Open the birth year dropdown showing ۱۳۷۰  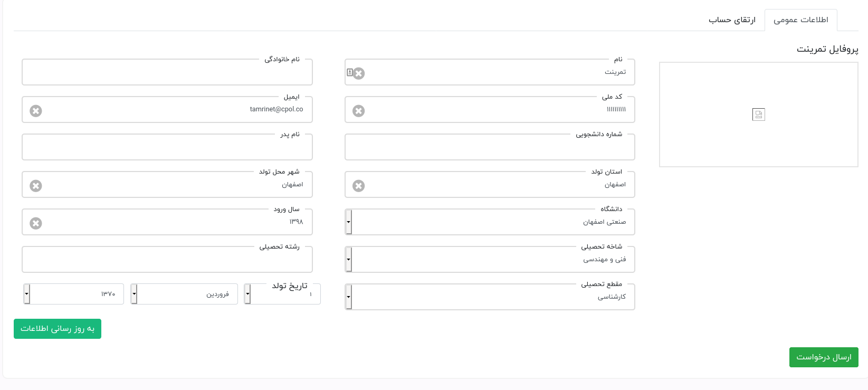click(74, 294)
